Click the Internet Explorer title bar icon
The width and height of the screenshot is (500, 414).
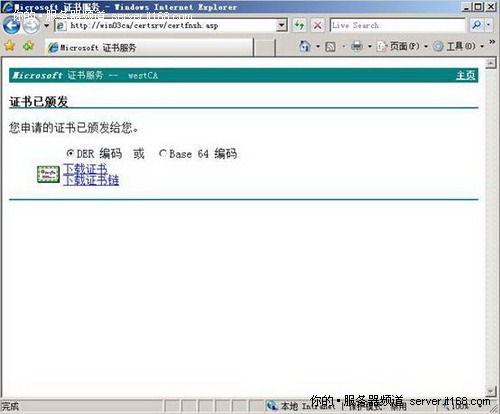[7, 7]
